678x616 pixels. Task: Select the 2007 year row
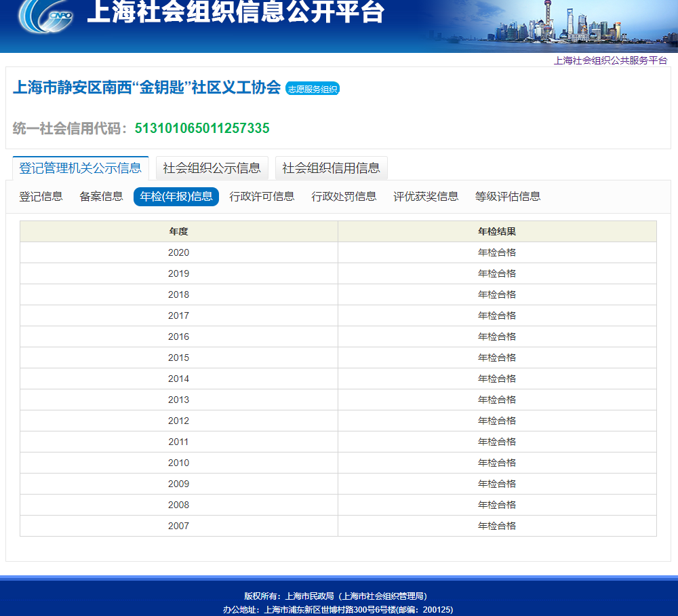pos(178,526)
